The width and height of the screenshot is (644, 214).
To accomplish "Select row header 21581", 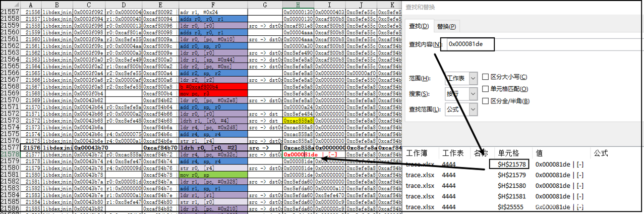I will (x=10, y=175).
